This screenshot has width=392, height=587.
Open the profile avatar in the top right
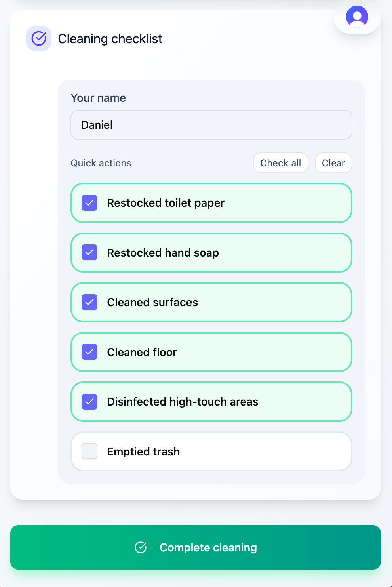click(x=356, y=17)
